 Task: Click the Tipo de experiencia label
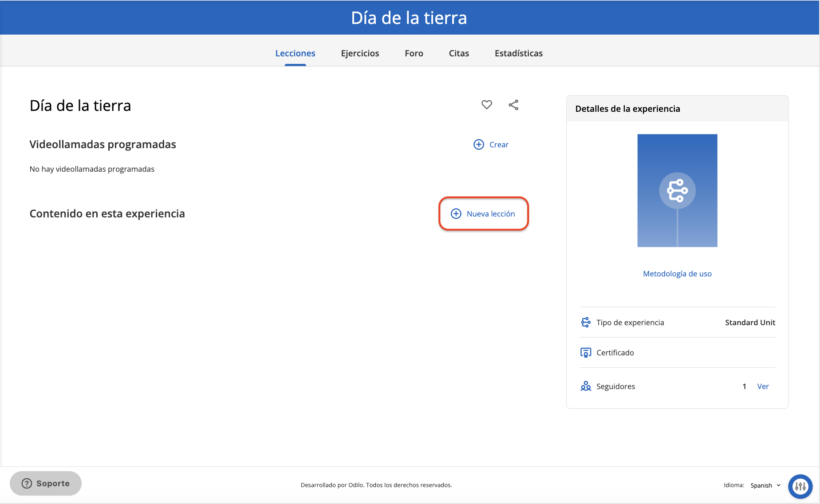pos(630,323)
